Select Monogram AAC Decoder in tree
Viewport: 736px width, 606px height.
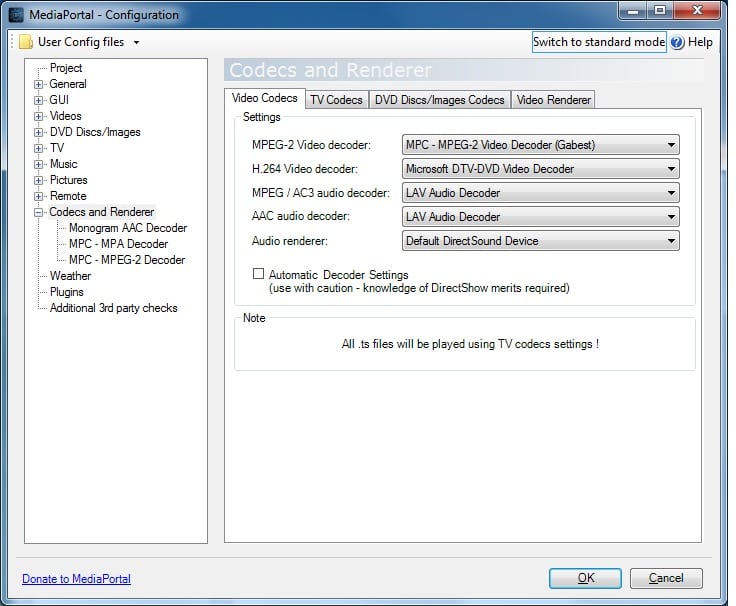click(x=128, y=228)
